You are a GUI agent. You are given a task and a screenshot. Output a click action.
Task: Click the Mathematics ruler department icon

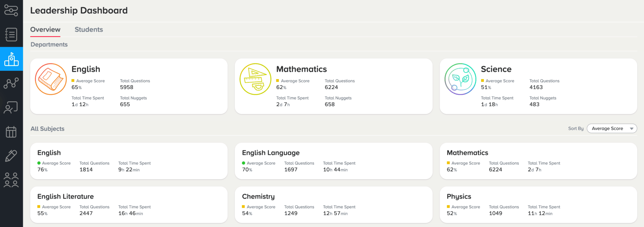[x=255, y=79]
